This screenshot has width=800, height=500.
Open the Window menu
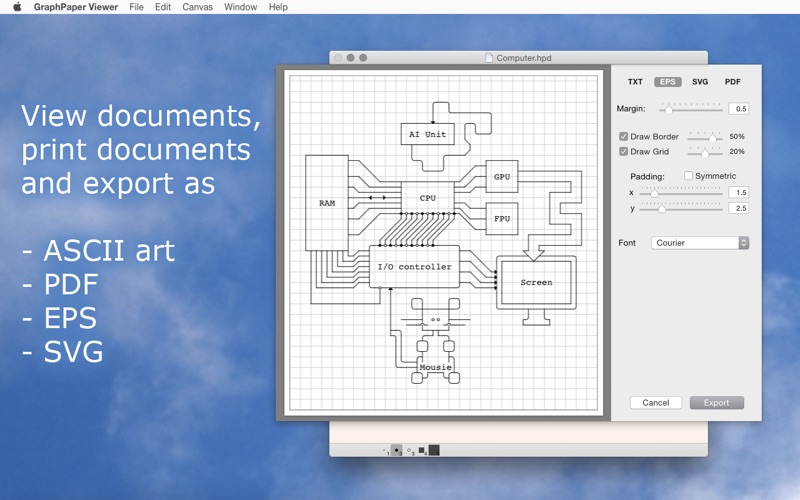point(240,7)
